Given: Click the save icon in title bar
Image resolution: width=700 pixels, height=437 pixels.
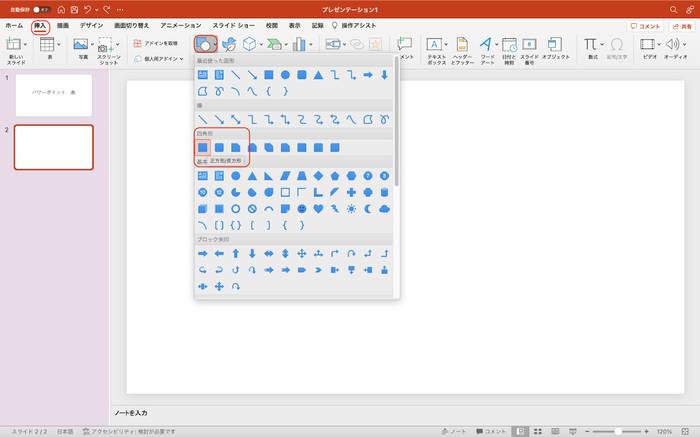Looking at the screenshot, I should coord(74,9).
